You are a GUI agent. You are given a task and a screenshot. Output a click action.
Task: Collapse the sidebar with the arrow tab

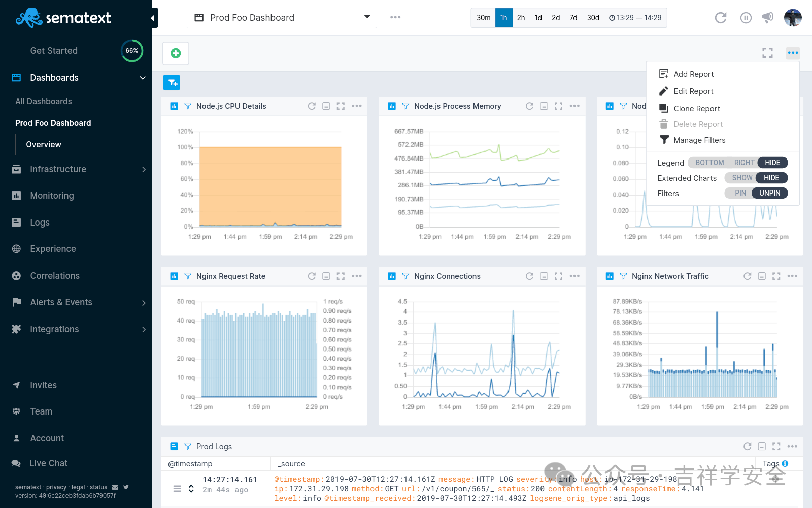(153, 18)
